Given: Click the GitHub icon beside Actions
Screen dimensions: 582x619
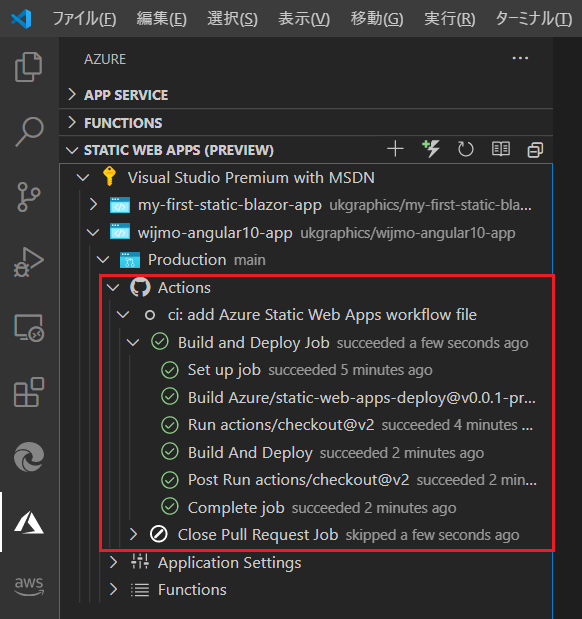Looking at the screenshot, I should [140, 287].
